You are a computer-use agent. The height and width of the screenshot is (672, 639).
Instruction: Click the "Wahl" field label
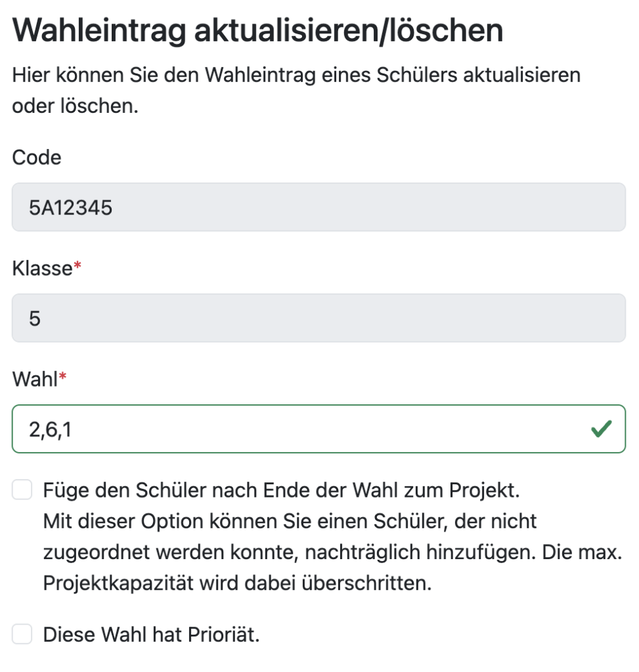click(x=35, y=379)
